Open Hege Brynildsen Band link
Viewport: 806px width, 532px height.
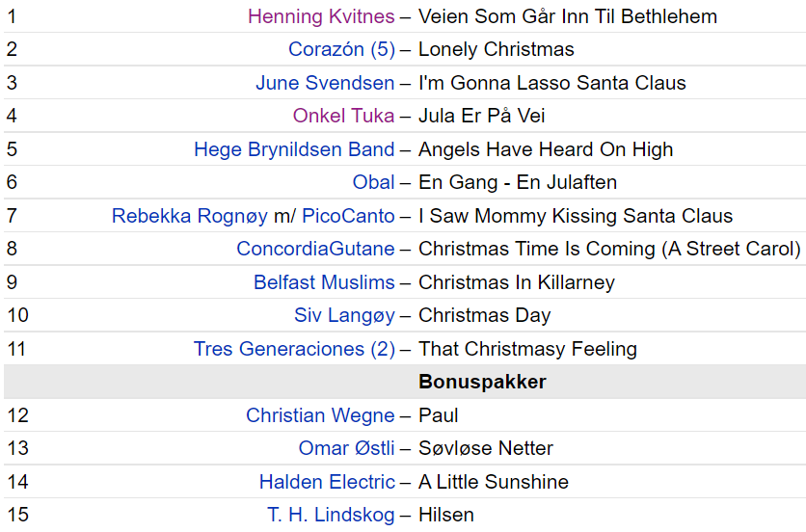coord(294,149)
